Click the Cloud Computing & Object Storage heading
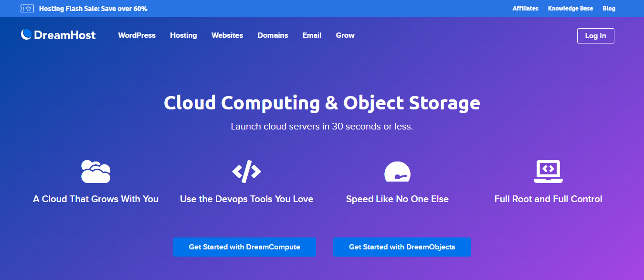The image size is (644, 280). (322, 103)
